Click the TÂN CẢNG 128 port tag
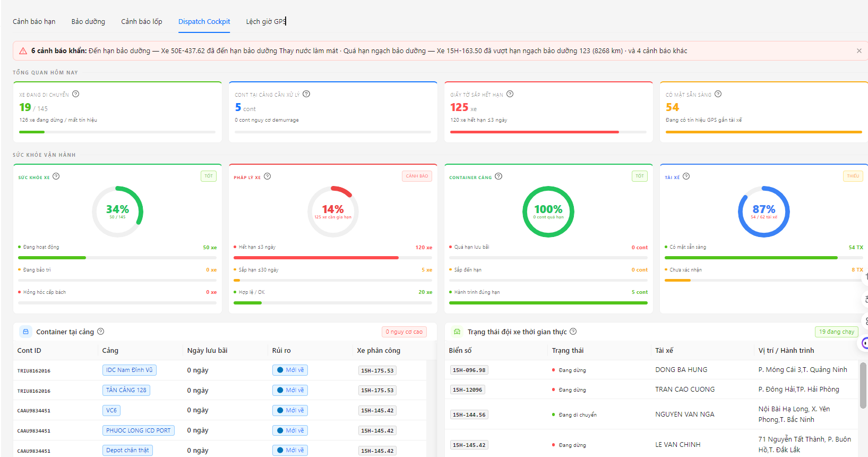The image size is (868, 457). click(126, 390)
